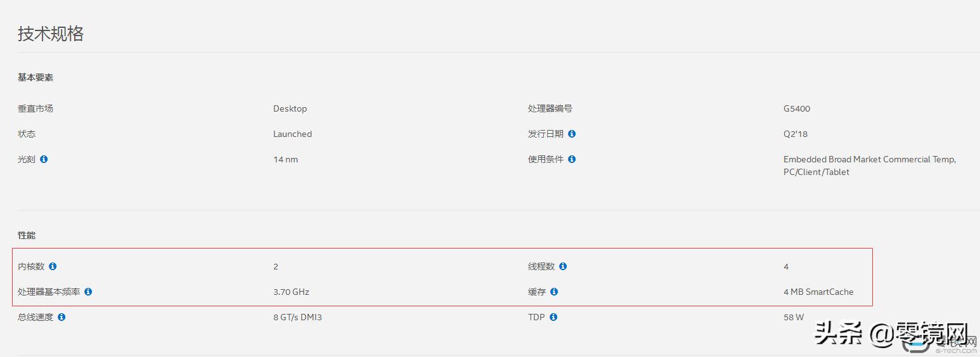Select the 基本要素 section heading
This screenshot has height=357, width=980.
35,77
